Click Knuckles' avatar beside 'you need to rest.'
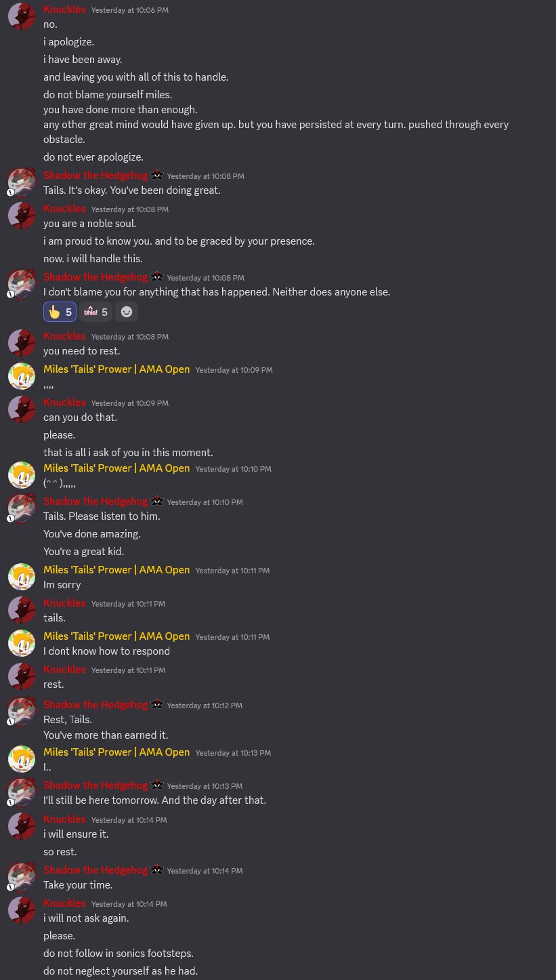The height and width of the screenshot is (980, 556). pyautogui.click(x=22, y=343)
